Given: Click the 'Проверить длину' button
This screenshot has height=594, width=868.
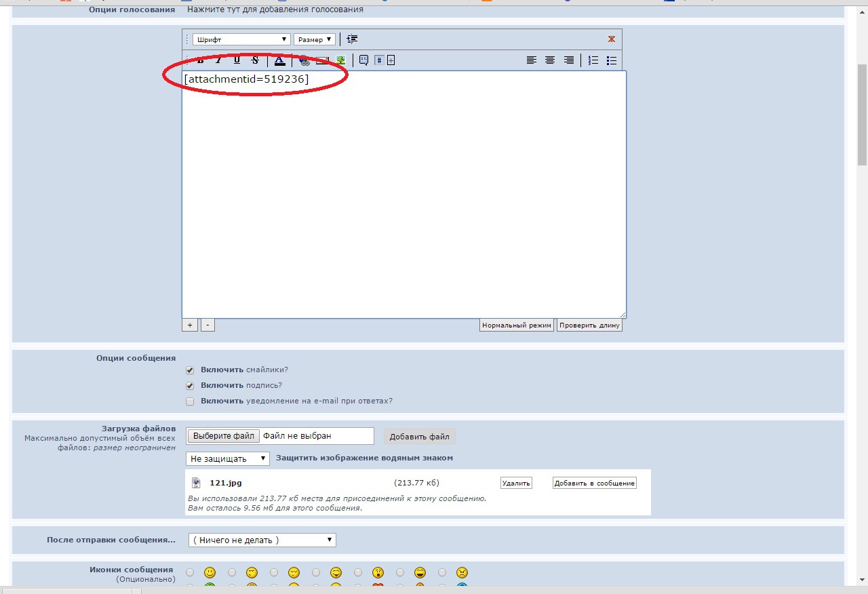Looking at the screenshot, I should 590,325.
